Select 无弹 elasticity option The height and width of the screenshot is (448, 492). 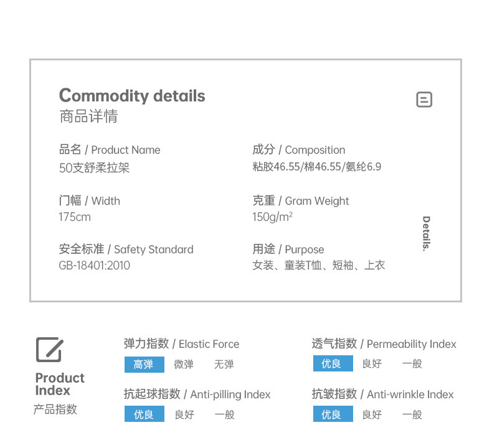[224, 364]
